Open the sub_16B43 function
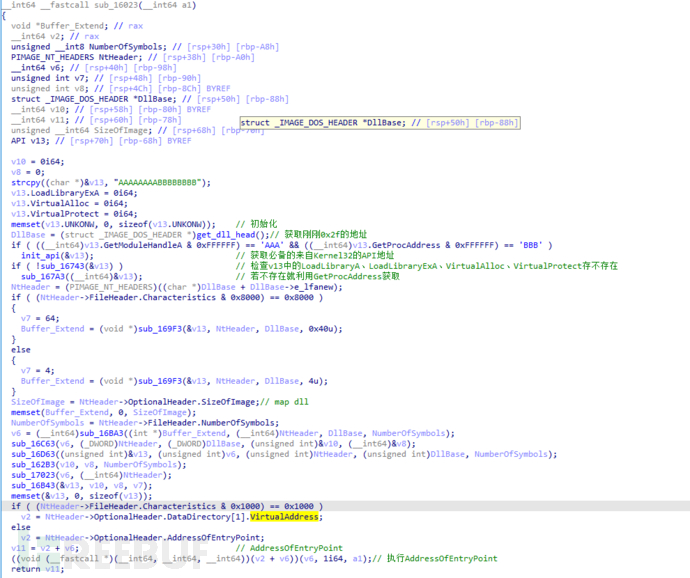The image size is (690, 578). (x=33, y=486)
